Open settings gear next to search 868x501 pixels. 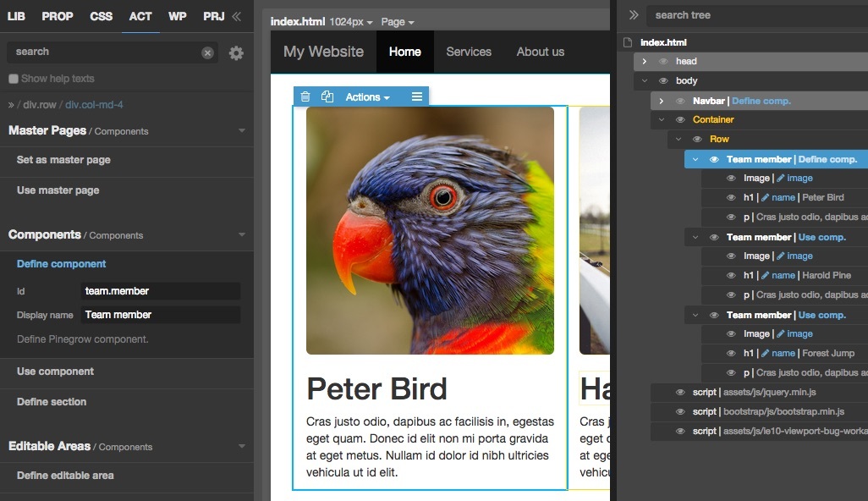(x=236, y=52)
